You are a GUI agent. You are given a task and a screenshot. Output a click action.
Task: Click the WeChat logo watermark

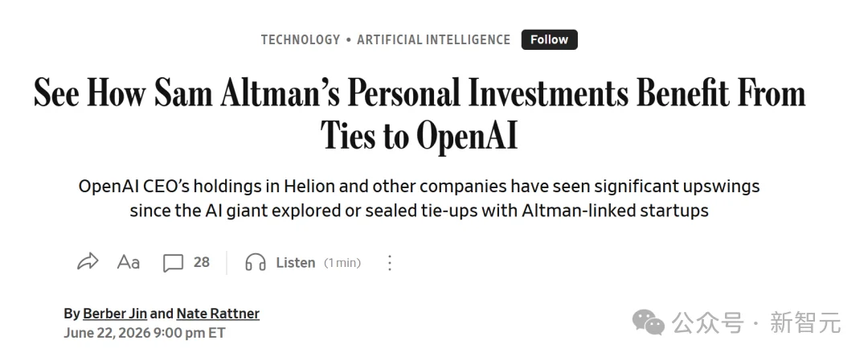click(649, 322)
